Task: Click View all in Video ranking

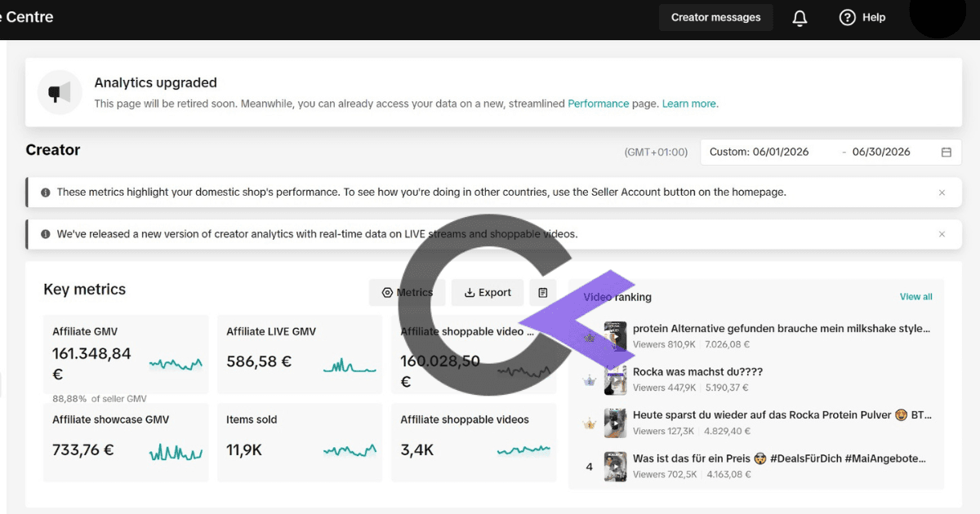Action: pyautogui.click(x=915, y=297)
